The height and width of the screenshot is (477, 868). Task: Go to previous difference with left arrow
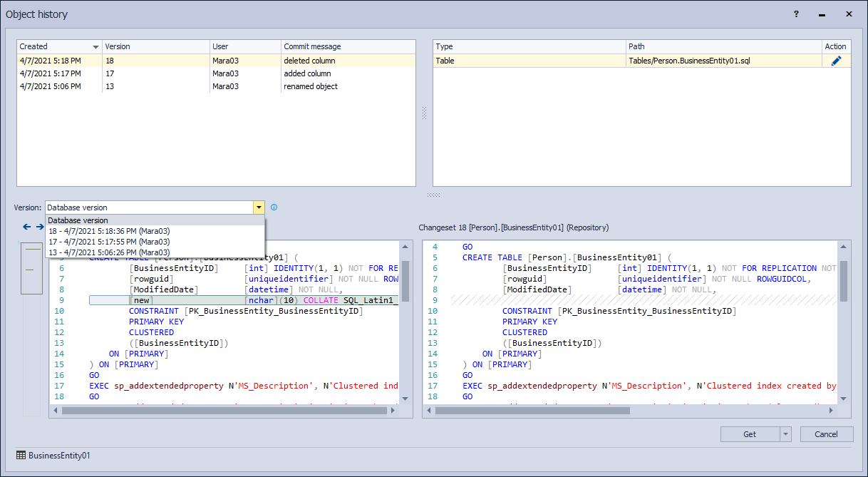(x=27, y=227)
